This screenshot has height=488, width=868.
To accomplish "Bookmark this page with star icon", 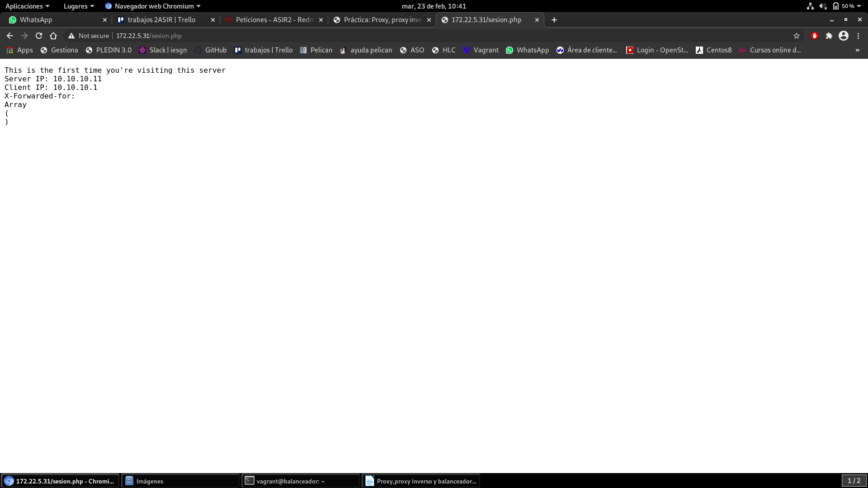I will [797, 36].
